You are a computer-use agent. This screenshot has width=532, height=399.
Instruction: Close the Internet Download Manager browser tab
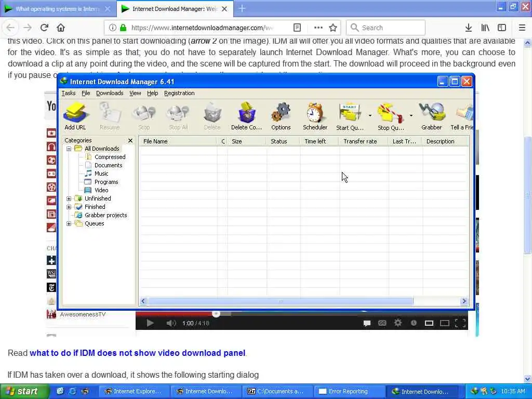point(224,9)
